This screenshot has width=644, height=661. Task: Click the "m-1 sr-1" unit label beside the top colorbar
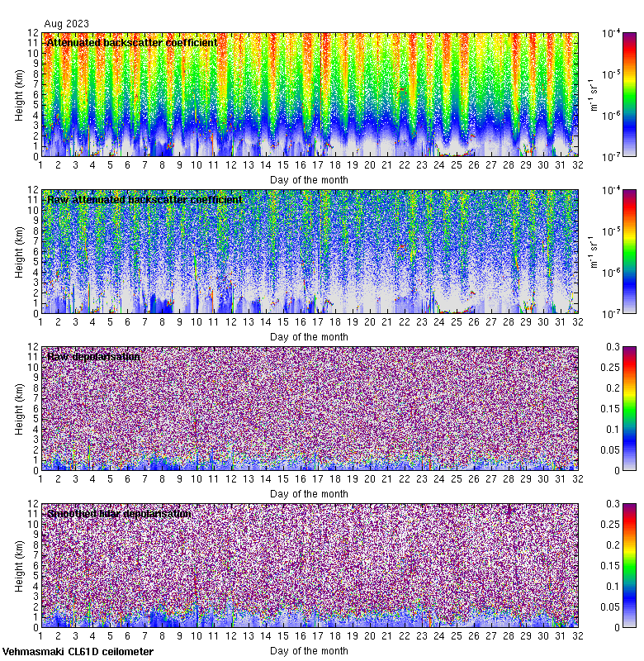tap(593, 94)
